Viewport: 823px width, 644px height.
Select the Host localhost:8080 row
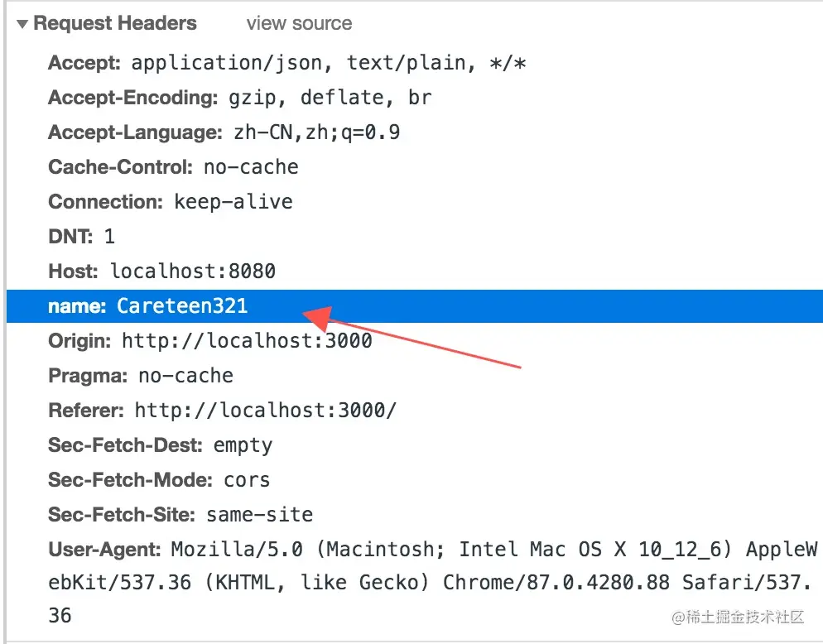tap(161, 272)
